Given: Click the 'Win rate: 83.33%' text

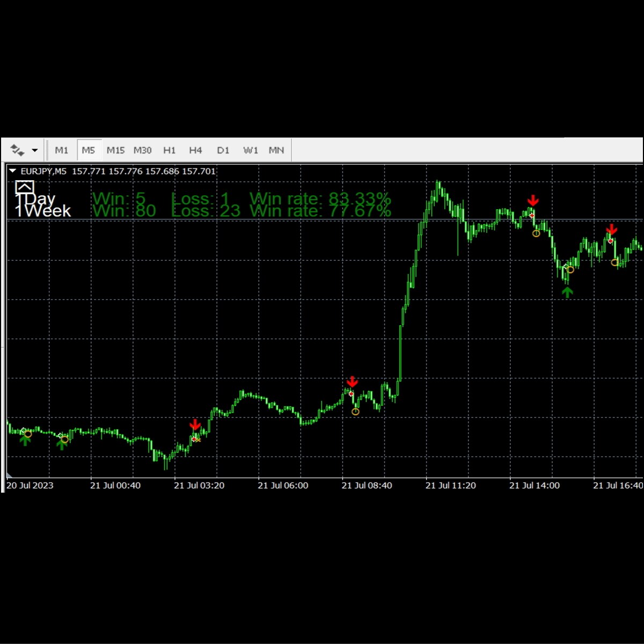Looking at the screenshot, I should 320,199.
